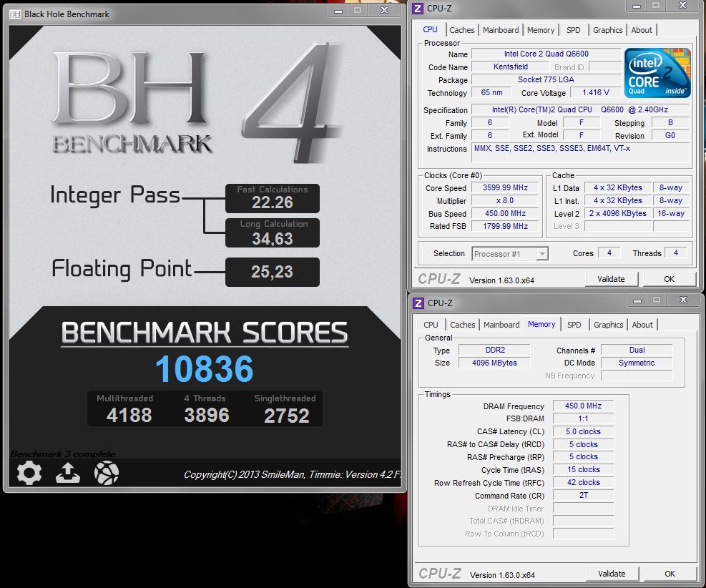Click the technology value '65 nm'
This screenshot has width=706, height=588.
click(491, 92)
